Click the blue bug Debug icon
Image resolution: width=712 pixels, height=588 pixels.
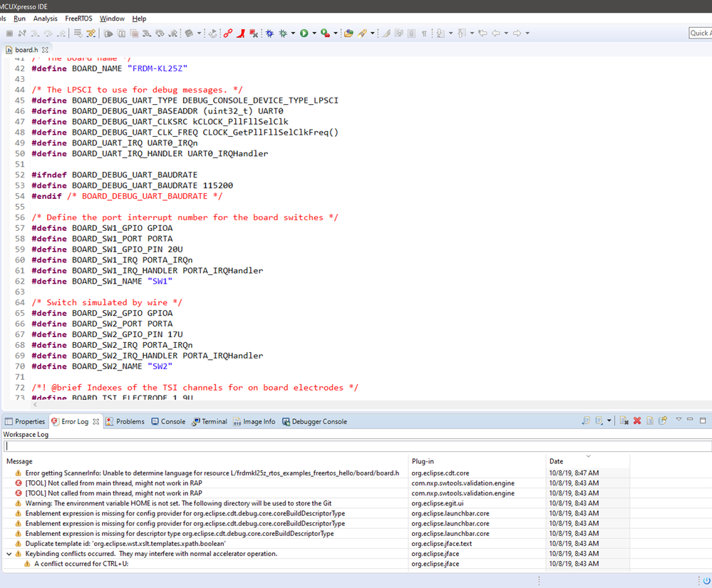point(269,33)
